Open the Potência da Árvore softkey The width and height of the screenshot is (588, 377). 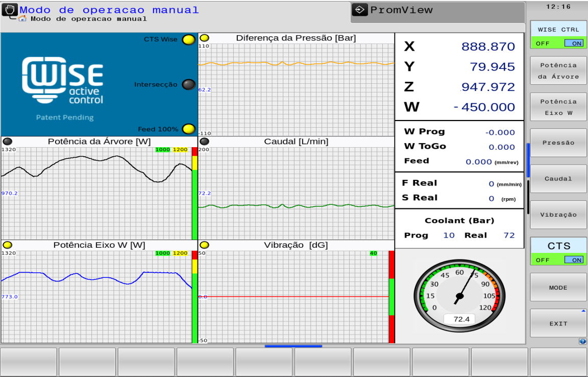[x=558, y=70]
